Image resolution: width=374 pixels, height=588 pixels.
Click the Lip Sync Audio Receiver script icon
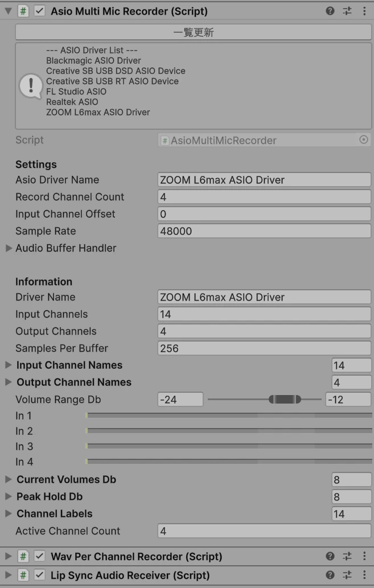coord(23,575)
